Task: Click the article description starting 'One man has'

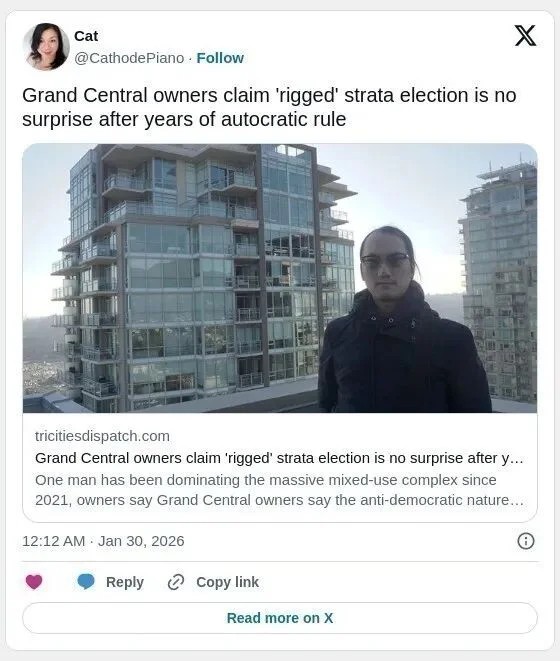Action: pos(279,490)
